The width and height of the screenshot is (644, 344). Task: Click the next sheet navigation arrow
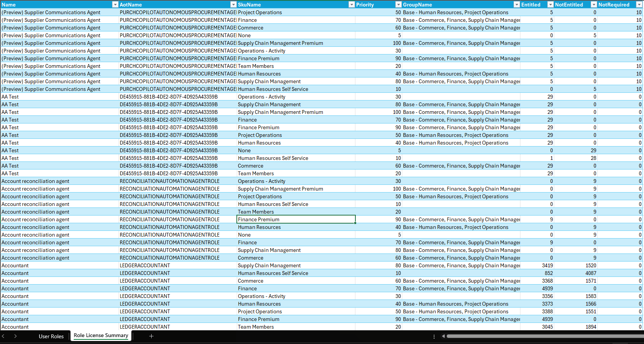point(15,336)
